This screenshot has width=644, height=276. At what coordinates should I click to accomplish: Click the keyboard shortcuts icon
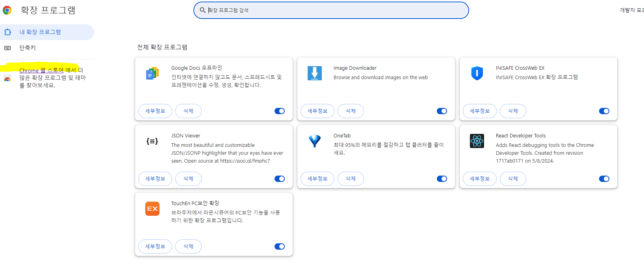click(x=7, y=48)
